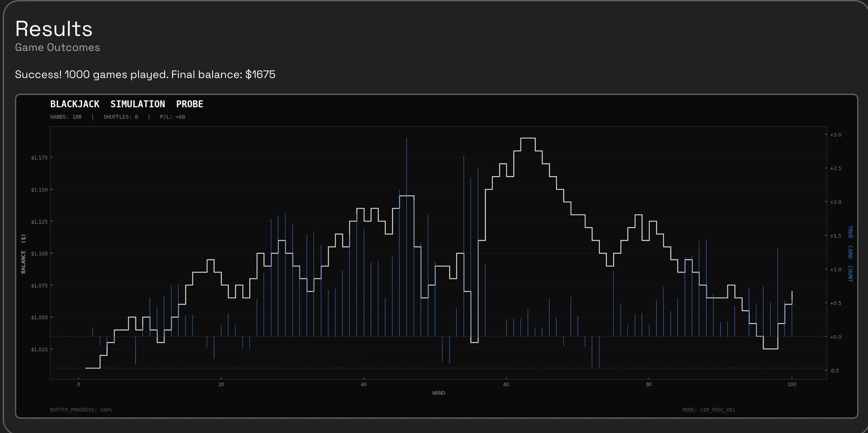Click the $1,125 balance axis label

pos(39,222)
